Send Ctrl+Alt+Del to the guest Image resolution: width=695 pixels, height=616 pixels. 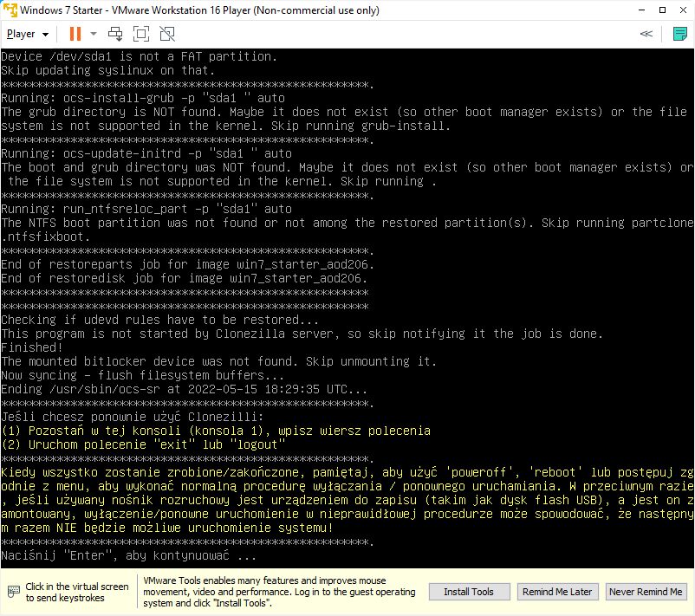(115, 34)
